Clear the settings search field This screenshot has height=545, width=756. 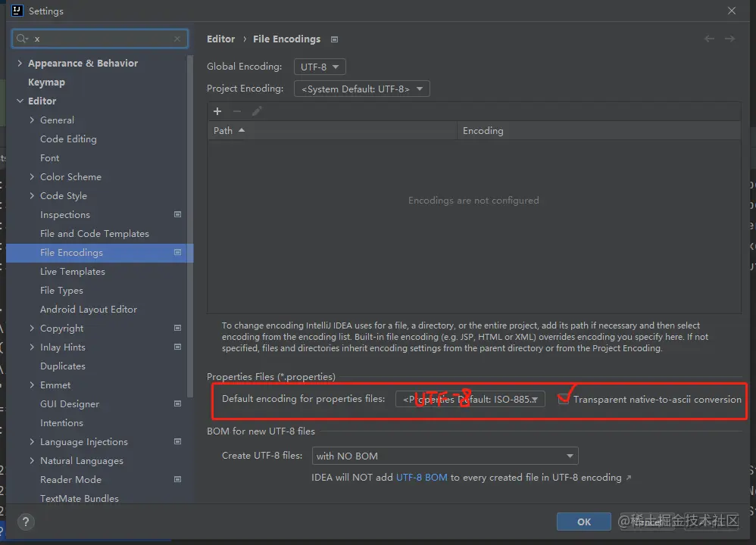(177, 39)
